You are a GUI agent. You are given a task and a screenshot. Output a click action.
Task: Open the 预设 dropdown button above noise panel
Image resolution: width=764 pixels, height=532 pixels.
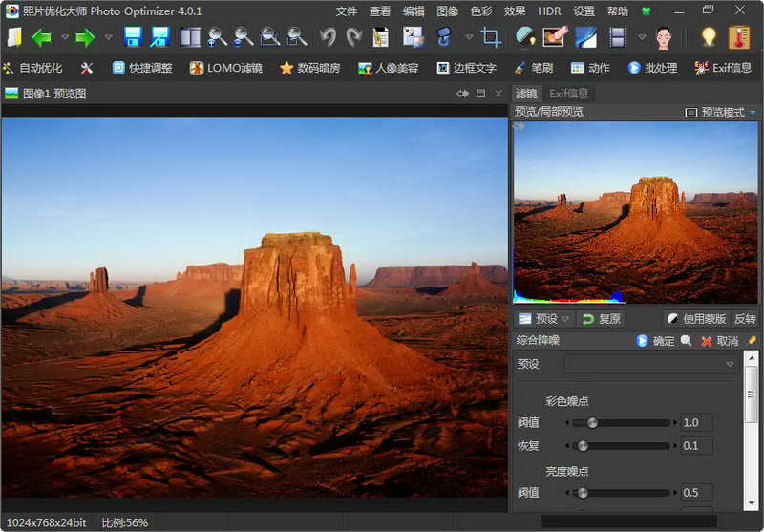pyautogui.click(x=544, y=319)
